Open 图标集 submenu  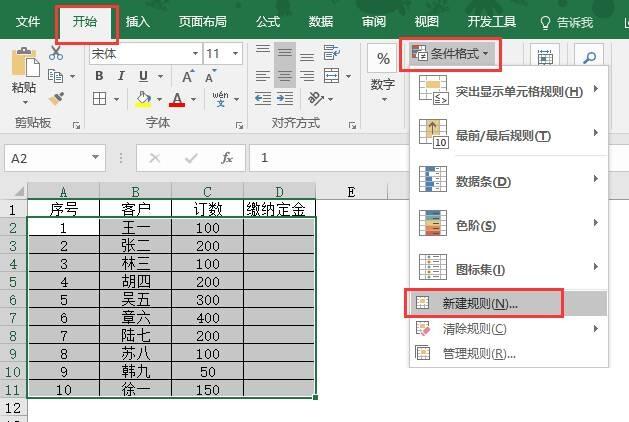(508, 269)
